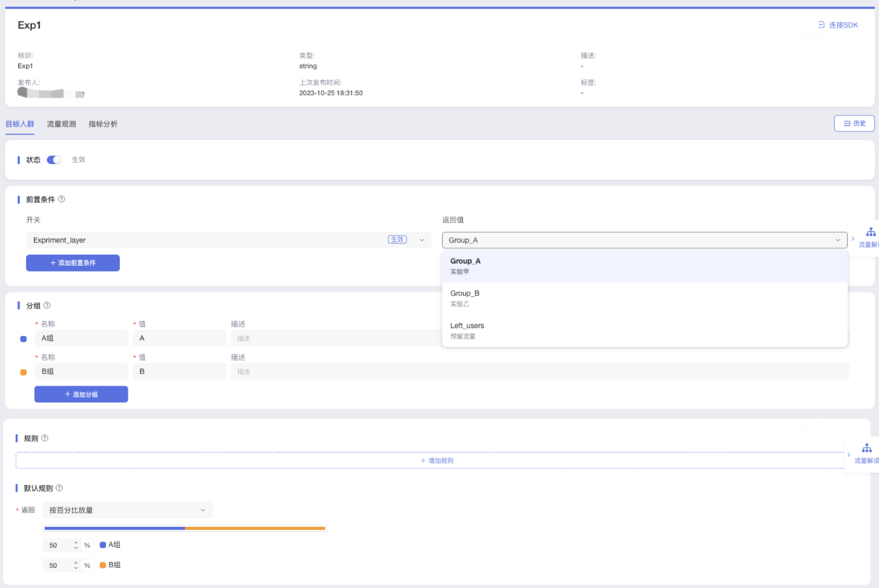Adjust B组 percentage stepper

click(76, 565)
